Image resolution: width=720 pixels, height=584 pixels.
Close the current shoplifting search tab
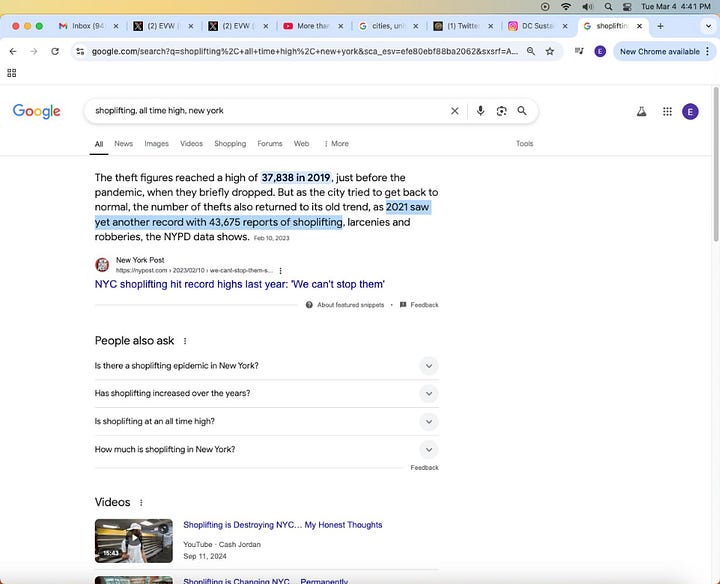click(x=639, y=26)
